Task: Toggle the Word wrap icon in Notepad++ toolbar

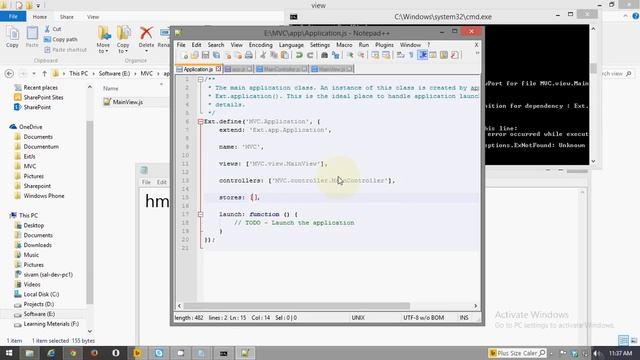Action: tap(401, 55)
